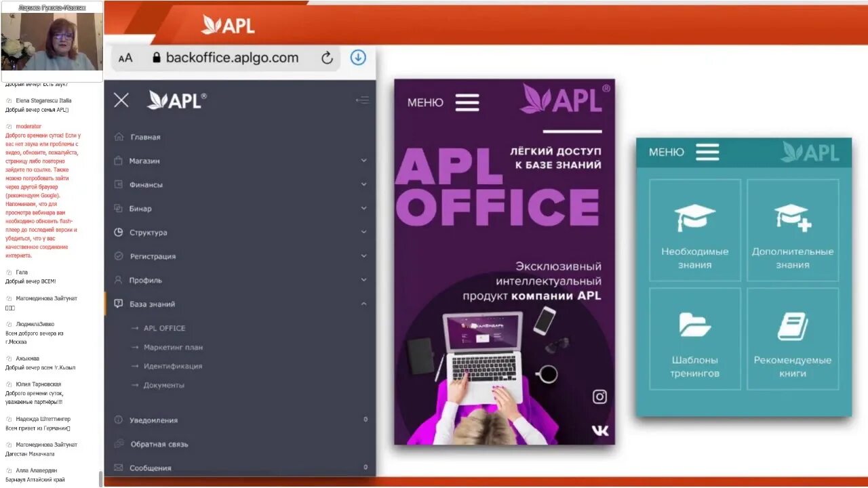Image resolution: width=868 pixels, height=488 pixels.
Task: Open the Магазин menu item
Action: click(144, 161)
